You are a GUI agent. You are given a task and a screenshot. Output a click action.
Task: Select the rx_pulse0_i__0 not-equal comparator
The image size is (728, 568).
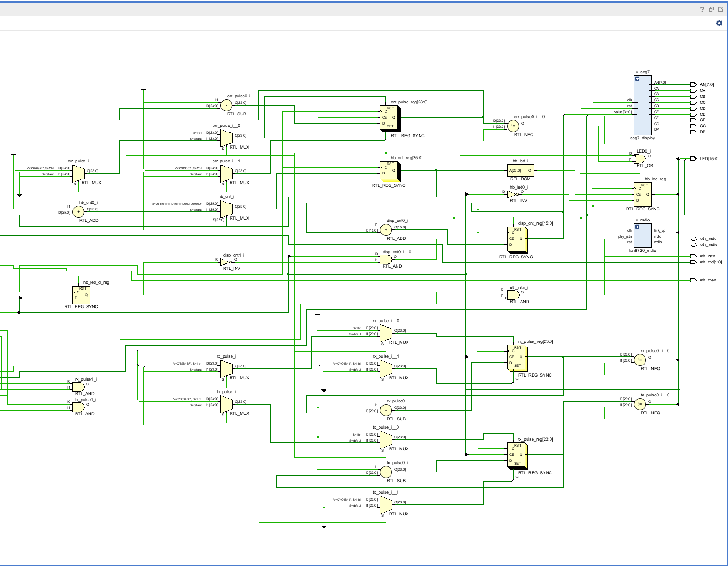(640, 360)
